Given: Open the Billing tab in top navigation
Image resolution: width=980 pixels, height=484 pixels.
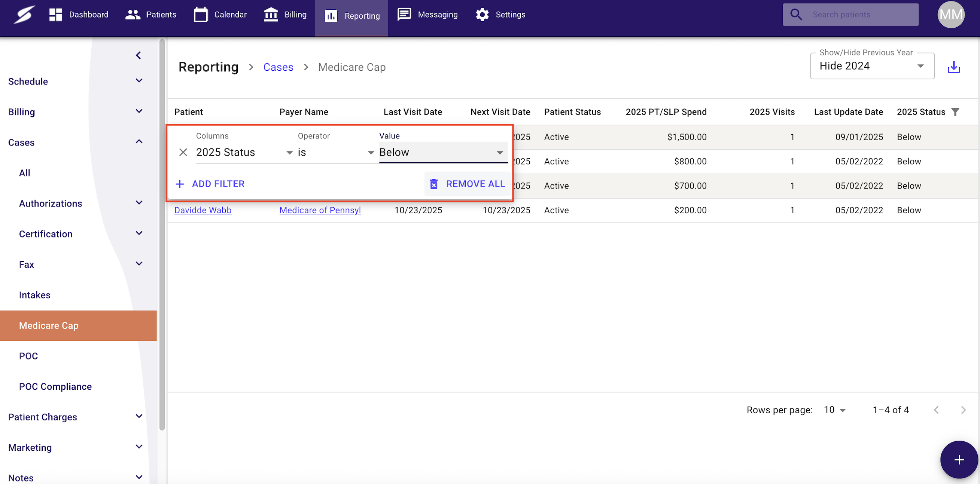Looking at the screenshot, I should [x=285, y=15].
